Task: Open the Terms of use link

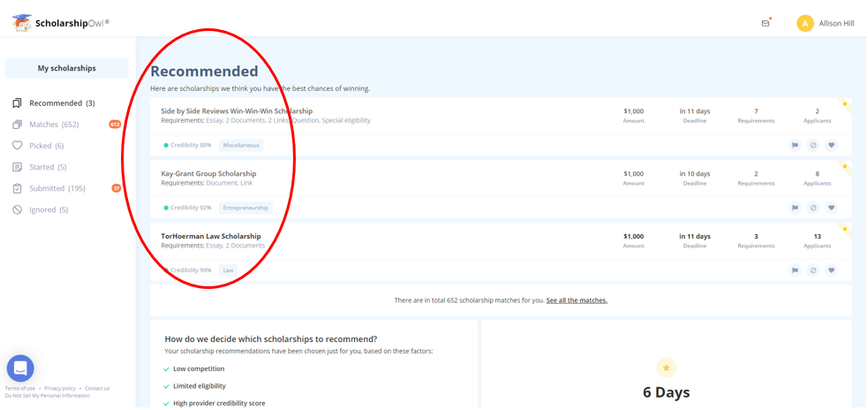Action: tap(20, 389)
